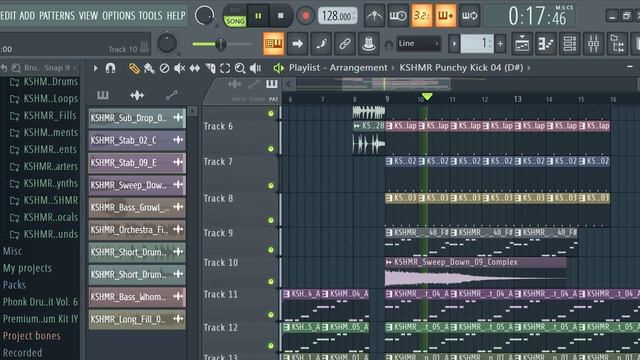The height and width of the screenshot is (360, 640).
Task: Click the tempo field showing 128.000
Action: (337, 16)
